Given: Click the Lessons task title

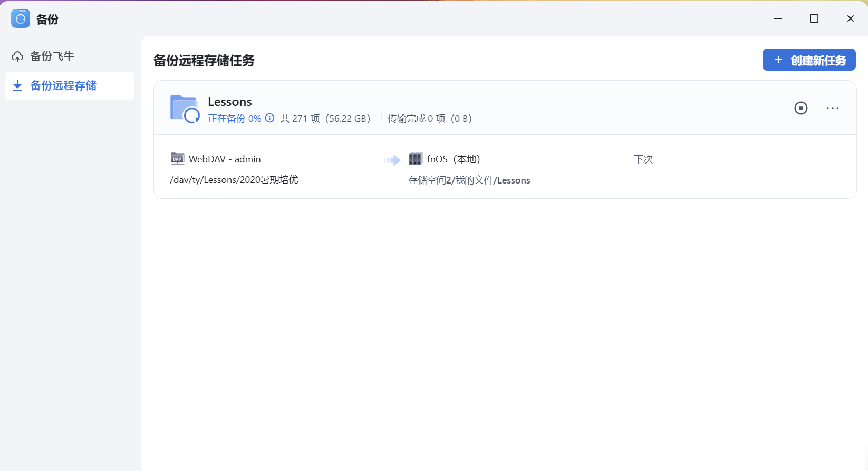Looking at the screenshot, I should (x=230, y=102).
